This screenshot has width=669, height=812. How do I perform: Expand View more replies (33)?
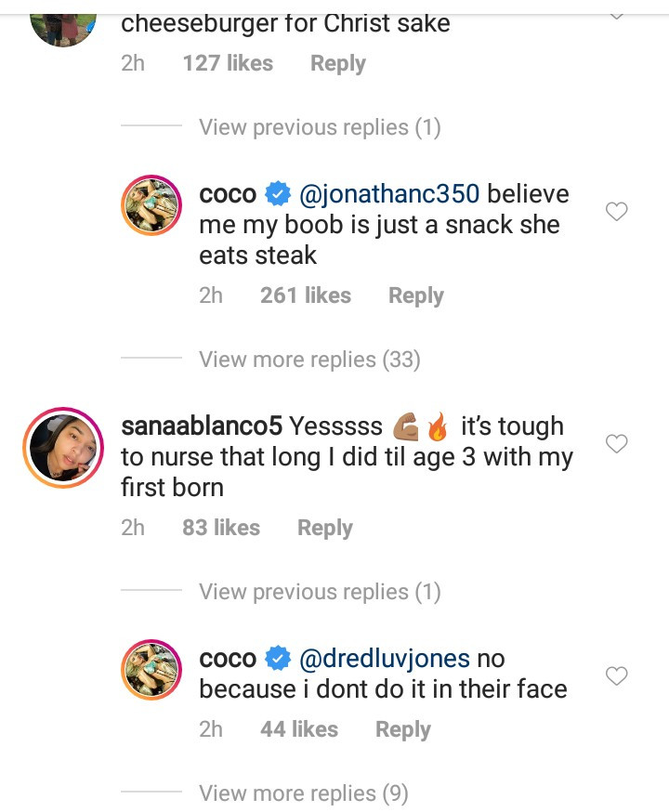(309, 360)
